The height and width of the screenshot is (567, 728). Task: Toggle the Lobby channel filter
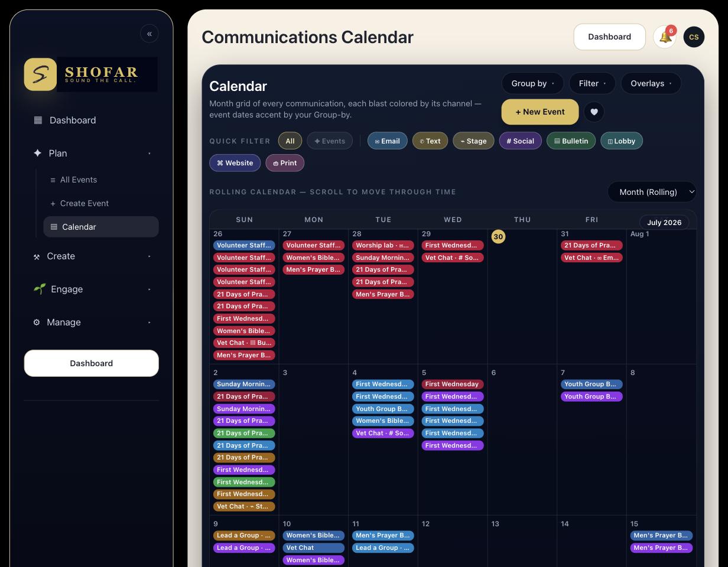click(x=622, y=141)
